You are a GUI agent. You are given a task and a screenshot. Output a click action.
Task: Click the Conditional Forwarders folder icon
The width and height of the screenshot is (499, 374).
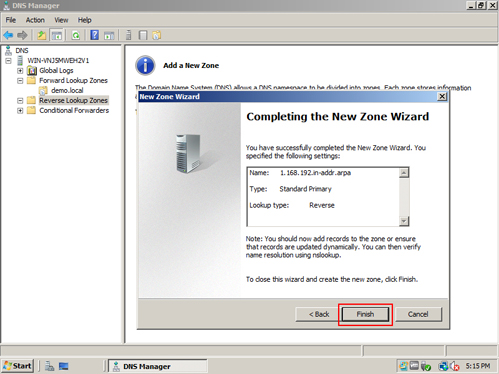[31, 110]
